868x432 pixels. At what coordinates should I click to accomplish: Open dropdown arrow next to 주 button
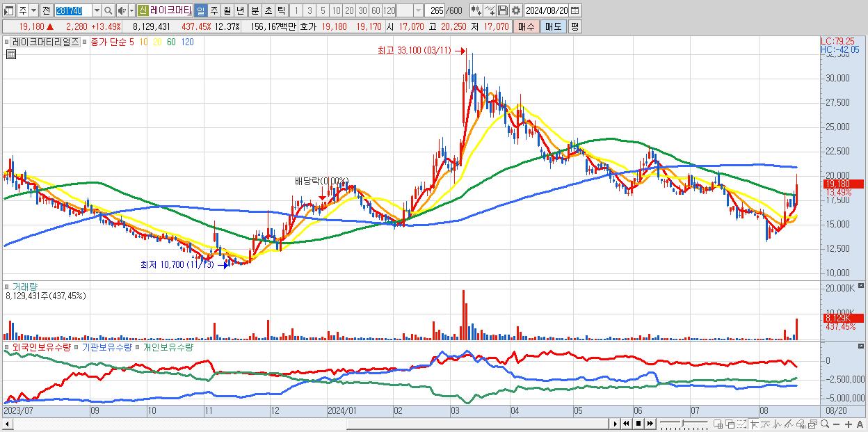pos(33,10)
